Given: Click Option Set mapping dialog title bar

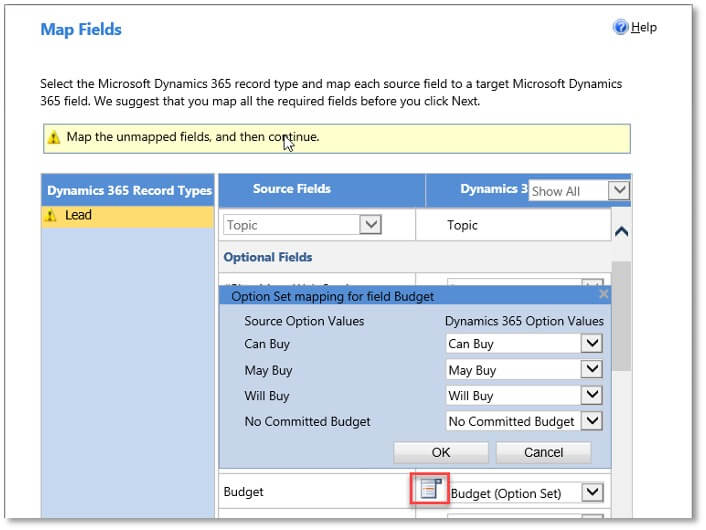Looking at the screenshot, I should point(414,296).
